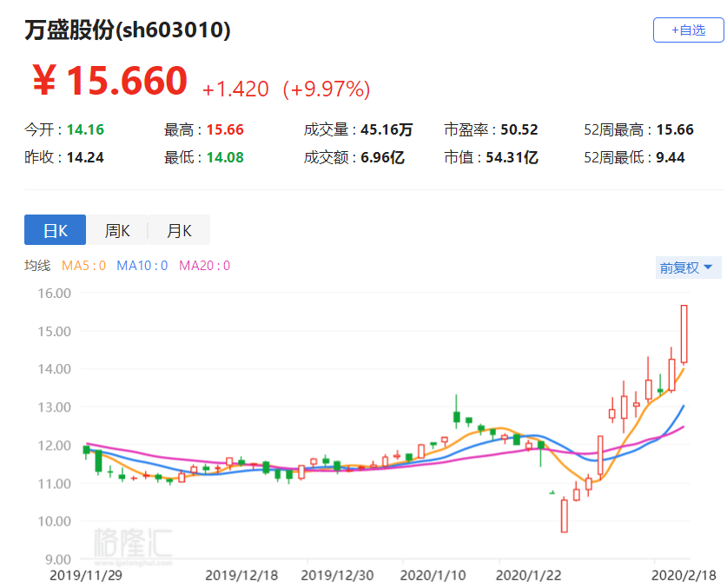Click 昨收 value 14.24
Viewport: 727px width, 588px height.
(x=85, y=157)
